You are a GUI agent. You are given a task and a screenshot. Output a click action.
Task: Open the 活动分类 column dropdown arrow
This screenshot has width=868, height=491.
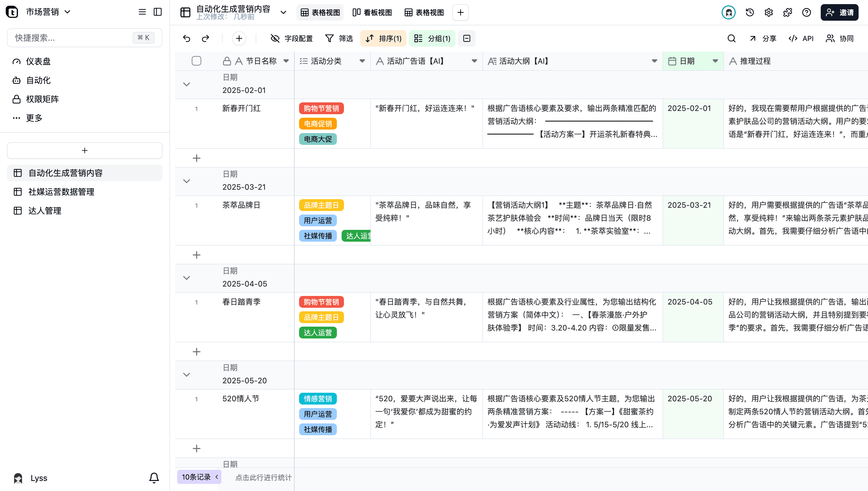pos(362,61)
